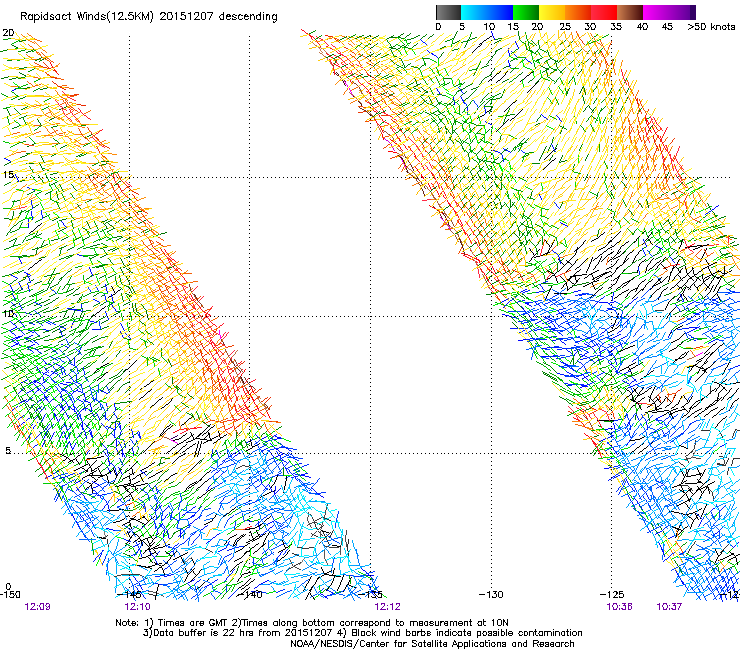740x650 pixels.
Task: Click the '40' label under the color legend
Action: pyautogui.click(x=642, y=27)
